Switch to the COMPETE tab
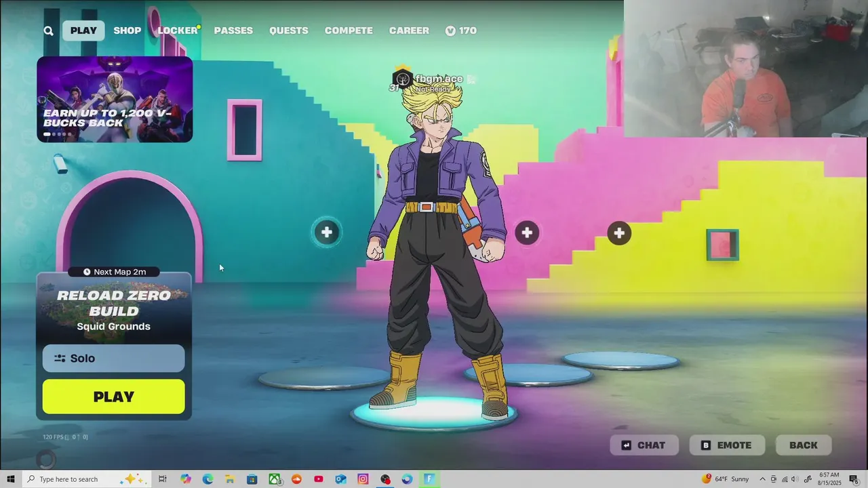 click(349, 30)
